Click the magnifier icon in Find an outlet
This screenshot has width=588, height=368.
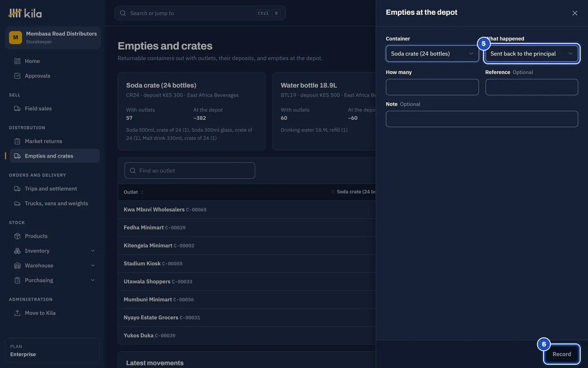133,171
